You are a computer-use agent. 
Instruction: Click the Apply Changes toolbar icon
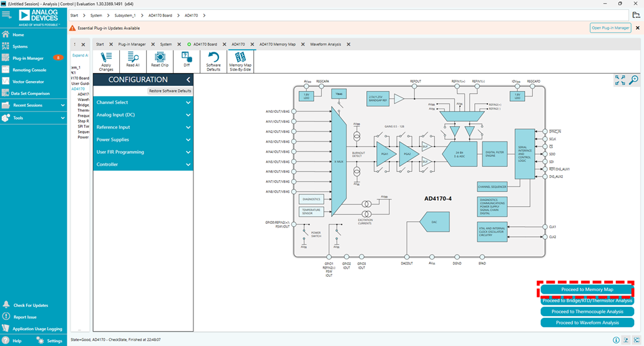point(106,60)
